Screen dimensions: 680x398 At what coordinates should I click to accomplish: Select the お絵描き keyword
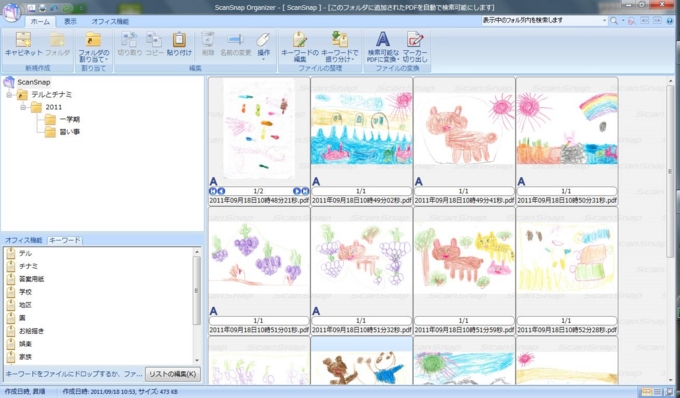pyautogui.click(x=31, y=331)
